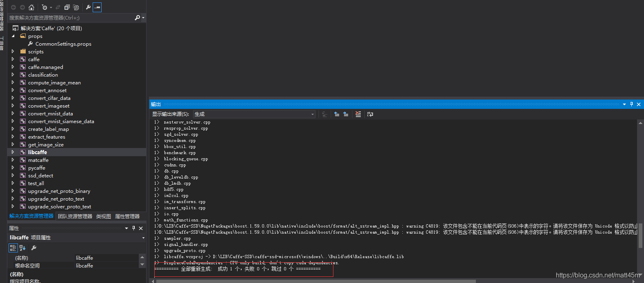644x283 pixels.
Task: Click the wrench Properties icon in Solution Explorer toolbar
Action: click(88, 7)
